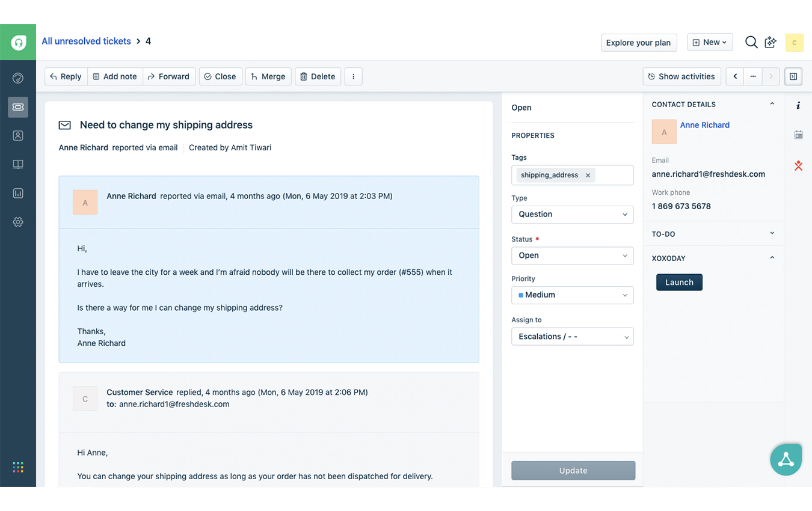
Task: Open the Assign to Escalations dropdown
Action: pyautogui.click(x=572, y=336)
